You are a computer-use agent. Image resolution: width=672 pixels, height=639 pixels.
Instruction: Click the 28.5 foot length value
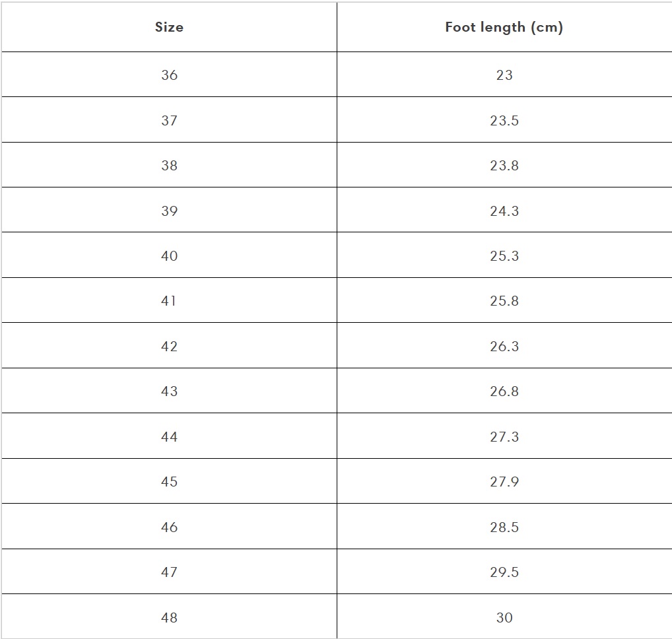pos(504,527)
